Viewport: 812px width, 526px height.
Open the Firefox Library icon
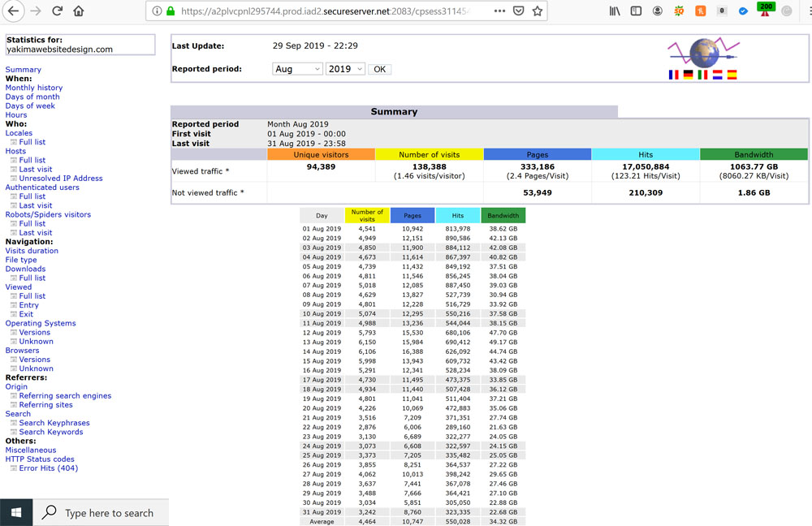pos(615,11)
